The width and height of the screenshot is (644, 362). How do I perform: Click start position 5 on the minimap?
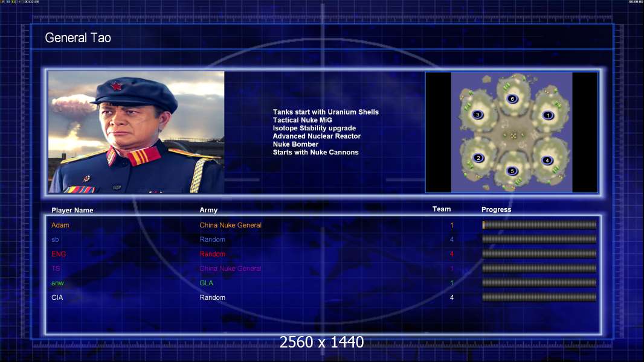(512, 171)
